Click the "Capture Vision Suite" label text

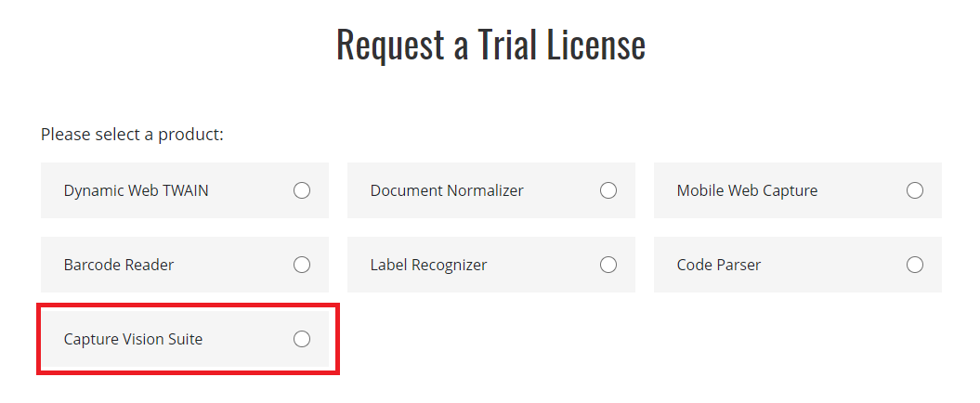click(133, 339)
